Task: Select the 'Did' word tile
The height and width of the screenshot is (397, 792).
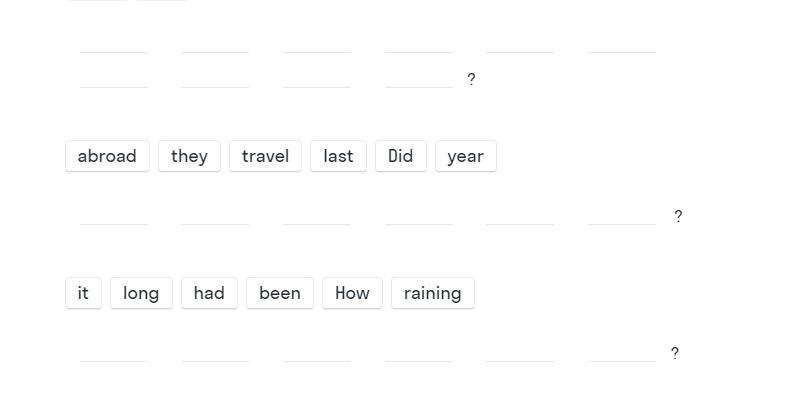Action: [401, 156]
